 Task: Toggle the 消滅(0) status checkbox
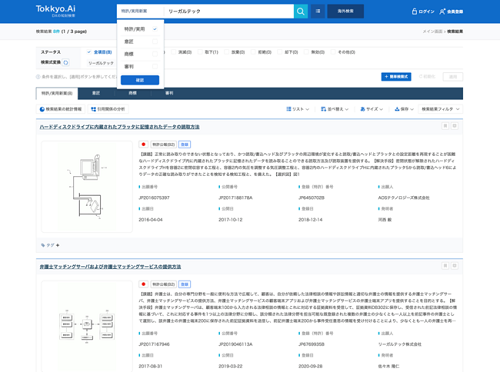point(173,52)
